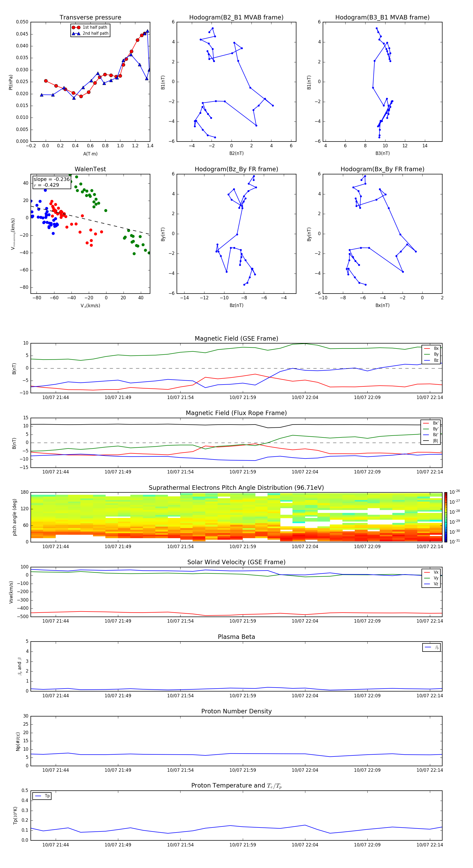The width and height of the screenshot is (473, 868).
Task: Click the "Magnetic Field (GSE Frame)" title
Action: click(x=236, y=339)
